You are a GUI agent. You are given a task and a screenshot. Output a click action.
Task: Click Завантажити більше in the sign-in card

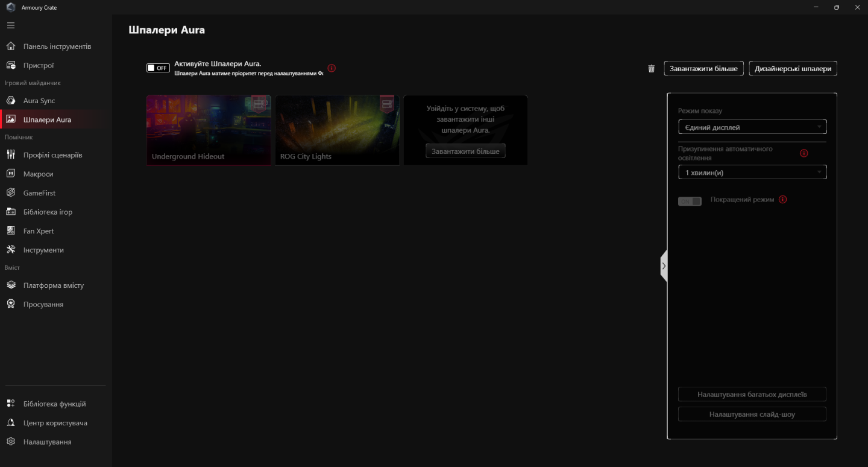point(465,151)
